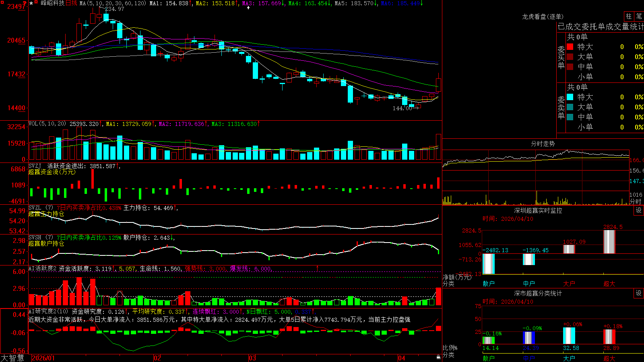This screenshot has height=362, width=644.
Task: Click the 深圳超赢实时监控 panel title
Action: (x=538, y=210)
